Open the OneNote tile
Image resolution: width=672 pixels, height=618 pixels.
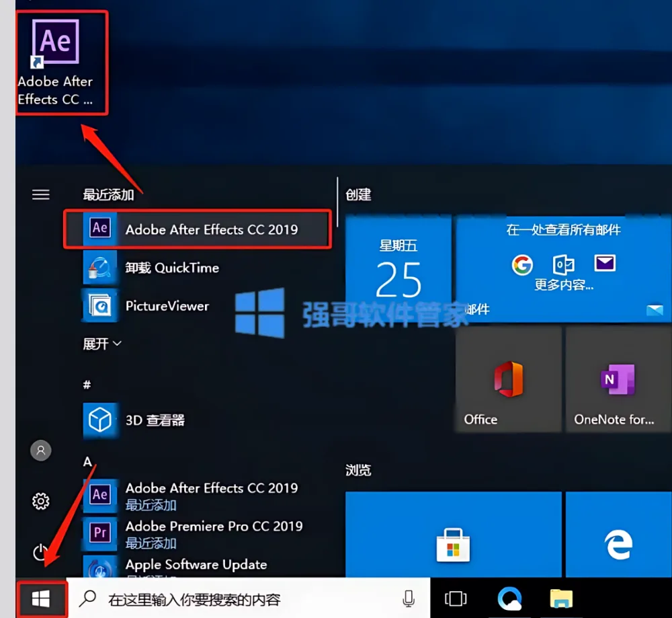click(618, 379)
